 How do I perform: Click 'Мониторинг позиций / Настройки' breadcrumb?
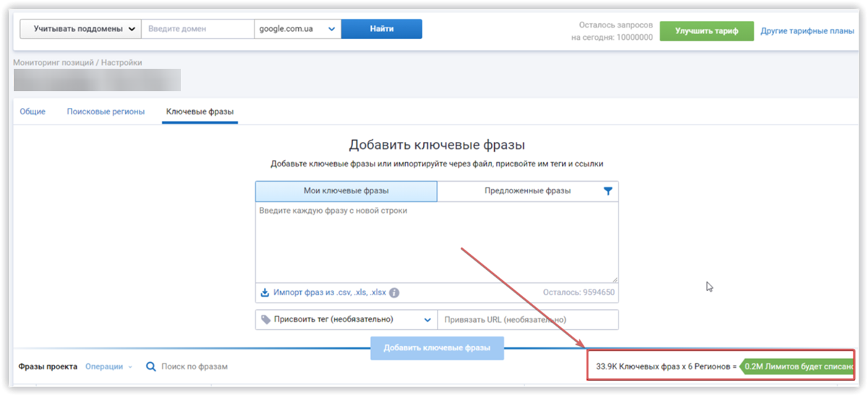tap(77, 62)
